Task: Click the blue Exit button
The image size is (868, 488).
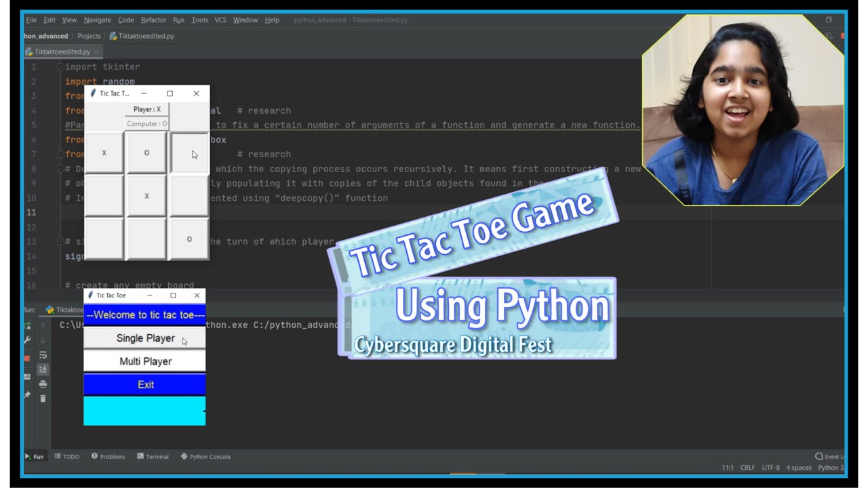Action: point(144,384)
